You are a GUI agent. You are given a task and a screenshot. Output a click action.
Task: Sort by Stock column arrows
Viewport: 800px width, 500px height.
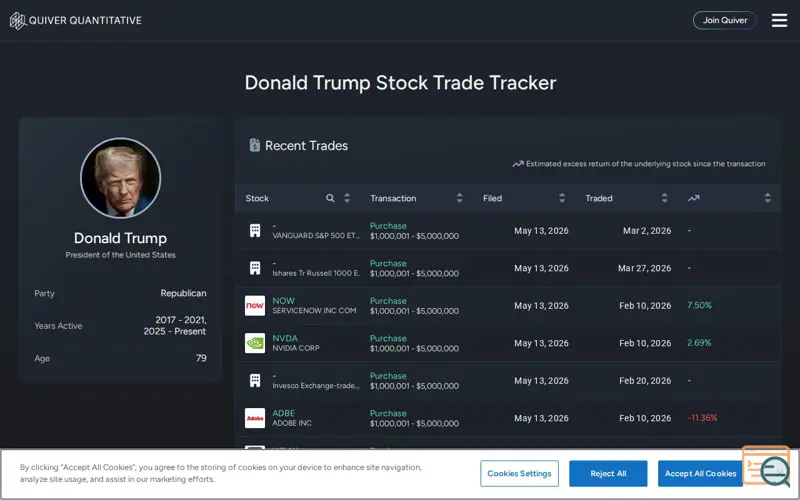[347, 198]
